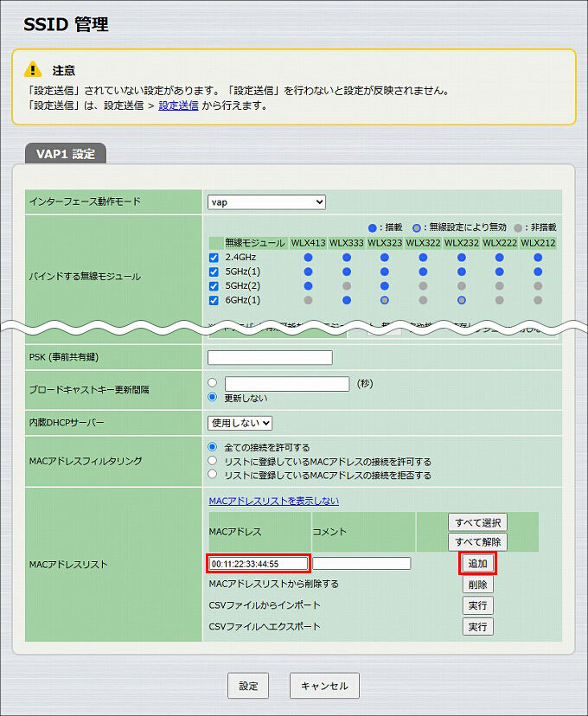
Task: Click the 2.4GHz dot under WLX413
Action: click(308, 258)
